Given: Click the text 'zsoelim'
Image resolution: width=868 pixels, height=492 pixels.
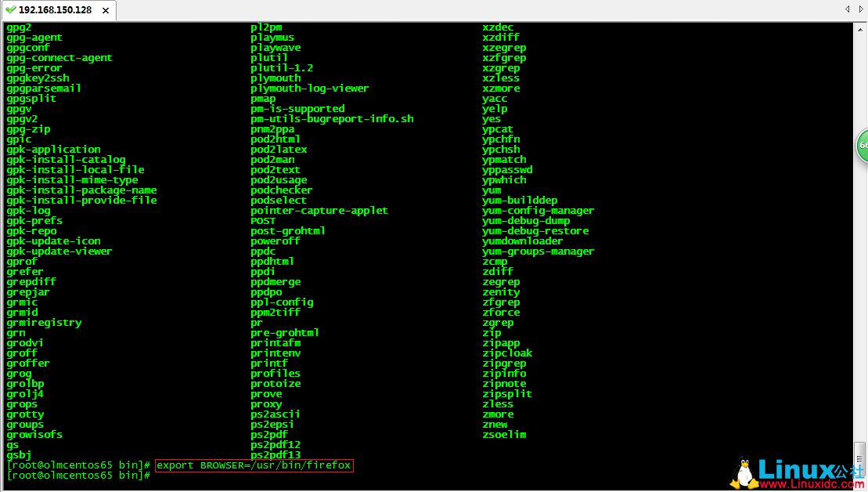Looking at the screenshot, I should coord(504,434).
